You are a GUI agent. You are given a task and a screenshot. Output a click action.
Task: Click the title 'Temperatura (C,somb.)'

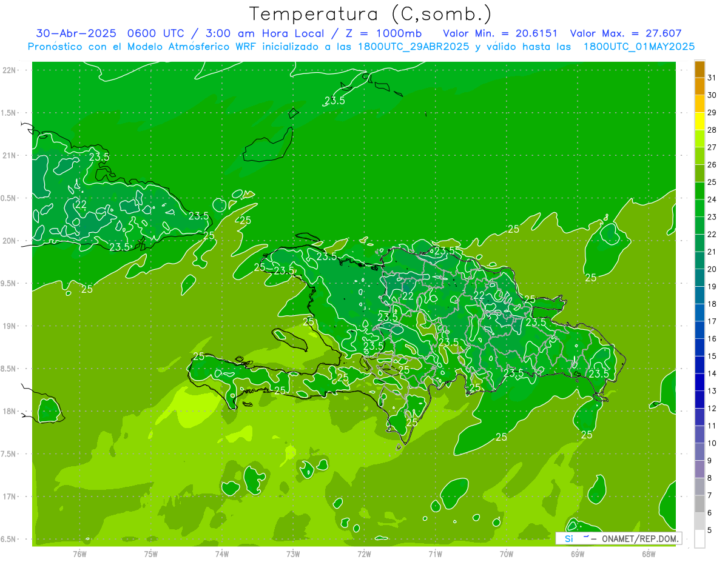tap(370, 14)
